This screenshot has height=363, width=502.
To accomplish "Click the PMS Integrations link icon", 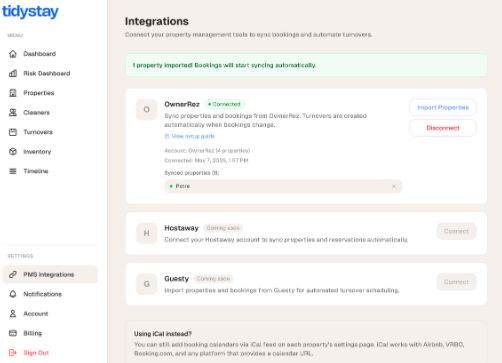I will coord(13,274).
